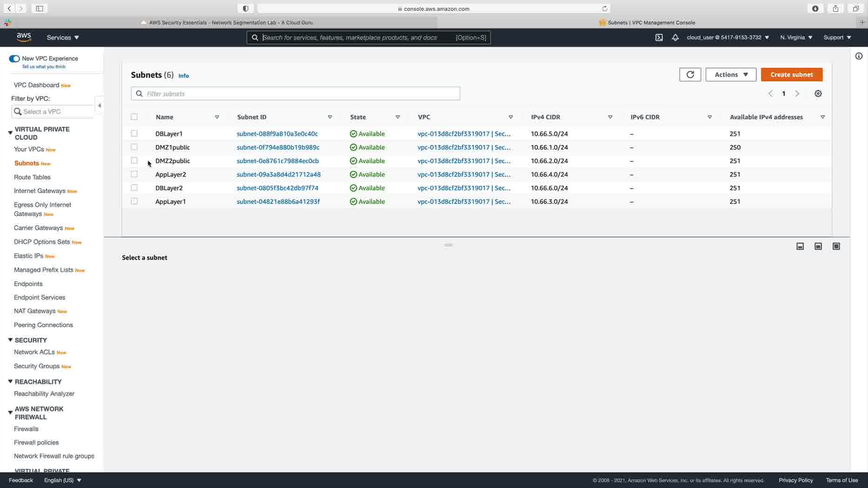Open Network ACLs in the sidebar

click(x=34, y=352)
